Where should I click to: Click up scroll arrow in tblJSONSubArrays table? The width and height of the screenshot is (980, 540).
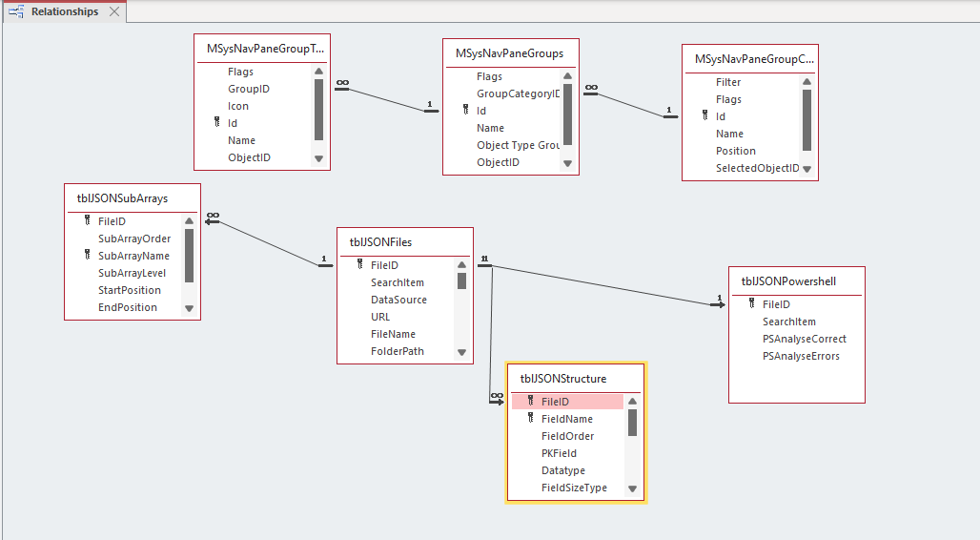point(190,221)
